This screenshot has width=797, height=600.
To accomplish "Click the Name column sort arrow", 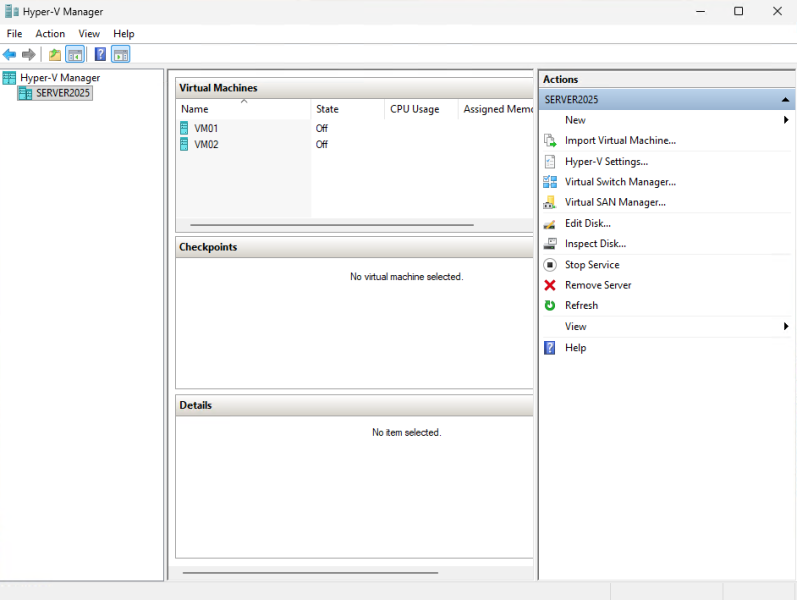I will pos(244,101).
